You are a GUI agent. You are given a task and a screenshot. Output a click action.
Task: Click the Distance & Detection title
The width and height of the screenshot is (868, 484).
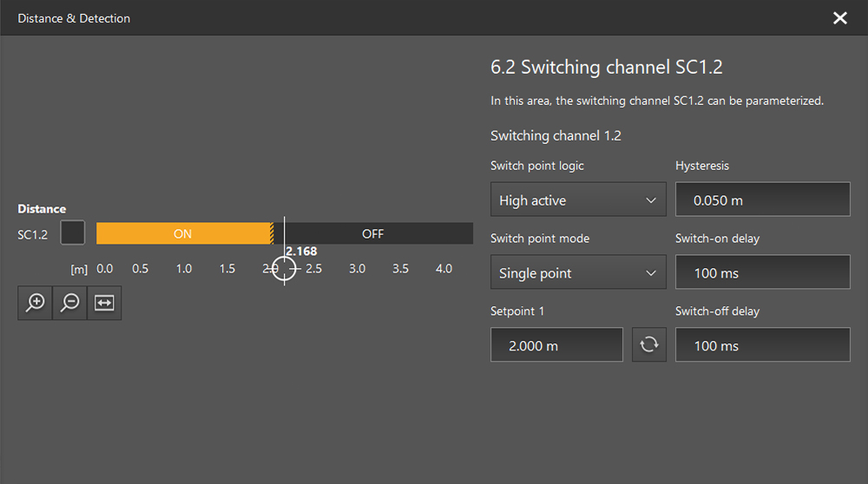[x=74, y=18]
